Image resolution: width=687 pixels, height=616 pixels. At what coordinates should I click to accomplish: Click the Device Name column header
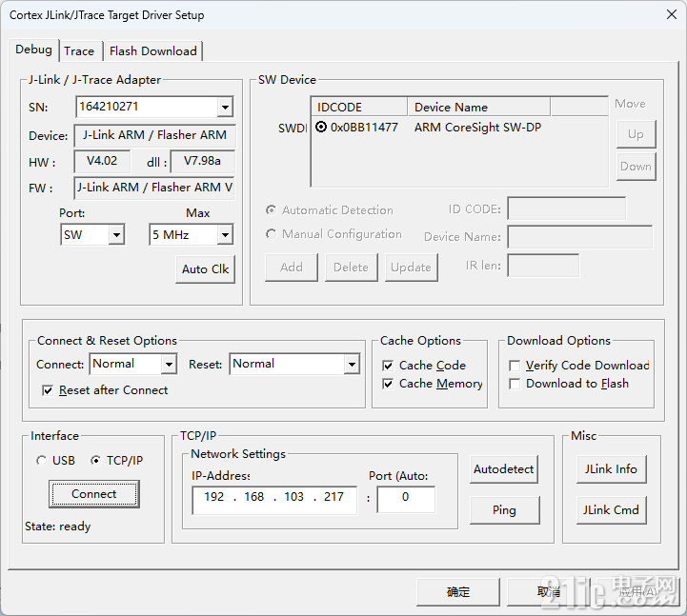click(x=478, y=108)
